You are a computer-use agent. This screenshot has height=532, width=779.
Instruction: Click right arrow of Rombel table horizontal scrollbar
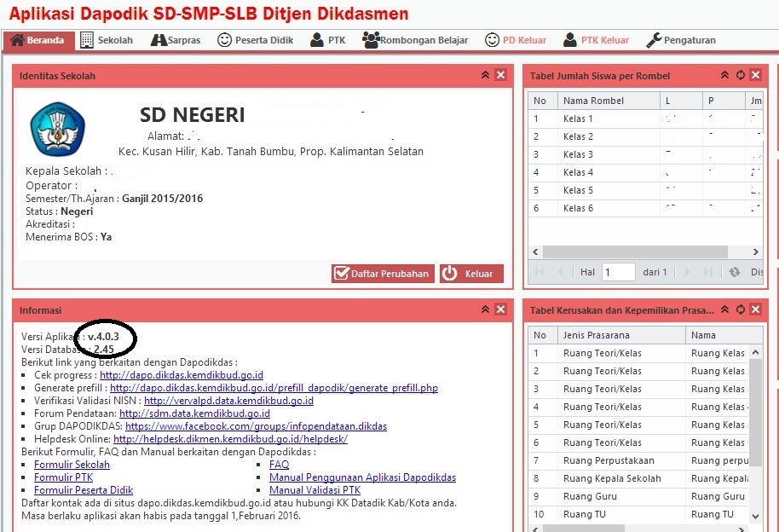756,252
